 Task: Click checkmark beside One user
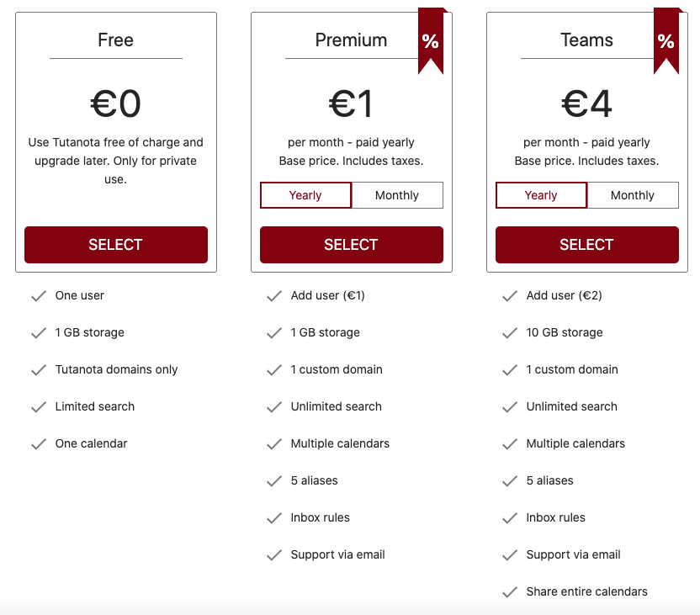click(x=39, y=296)
